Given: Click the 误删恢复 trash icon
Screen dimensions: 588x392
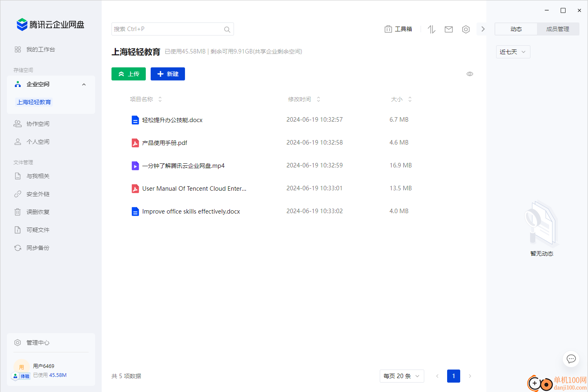Looking at the screenshot, I should tap(18, 212).
